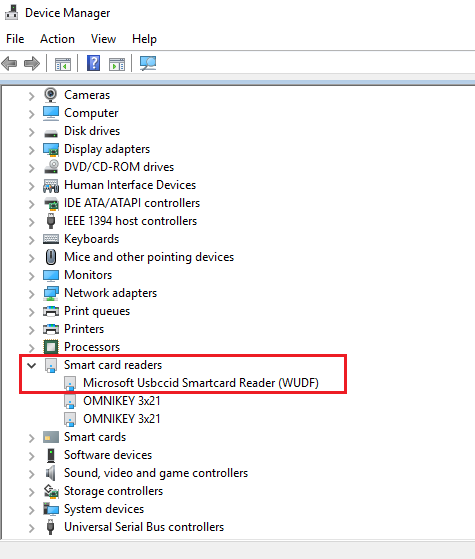
Task: Click the Show/Hide Console Tree icon
Action: pyautogui.click(x=62, y=64)
